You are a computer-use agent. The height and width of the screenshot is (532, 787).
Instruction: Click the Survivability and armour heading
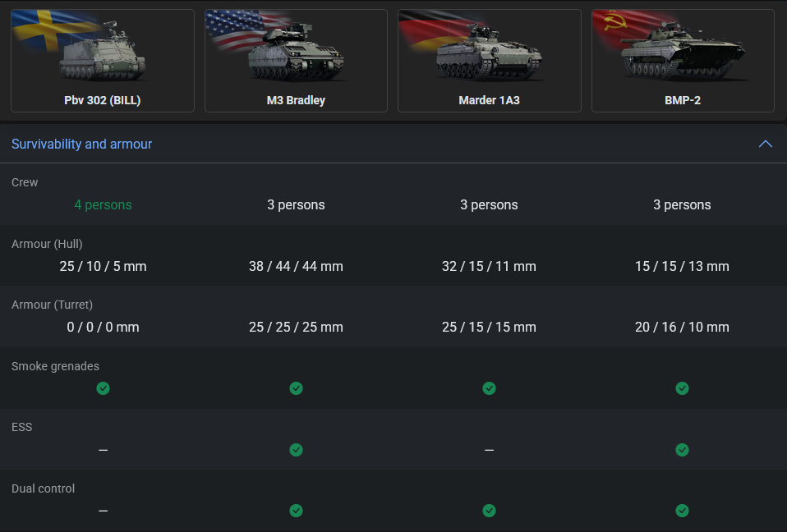click(82, 144)
